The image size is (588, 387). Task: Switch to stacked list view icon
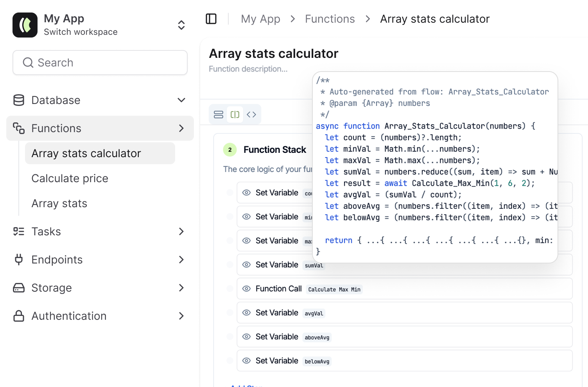pos(219,115)
